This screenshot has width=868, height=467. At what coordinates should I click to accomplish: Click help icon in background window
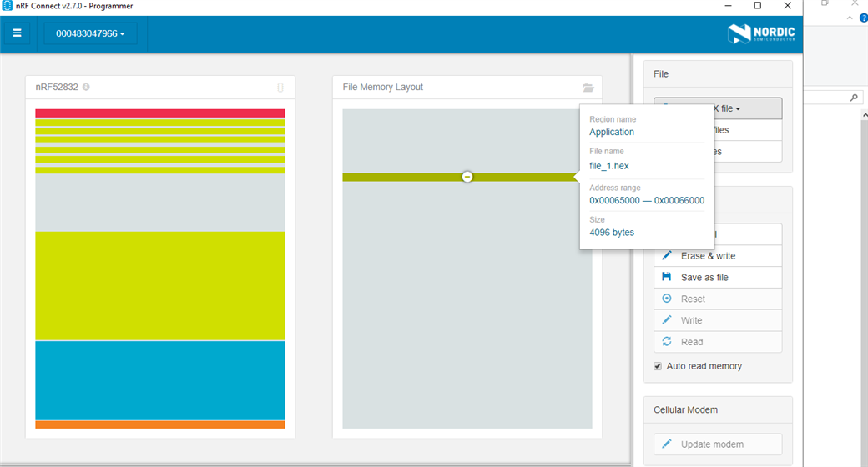(x=864, y=18)
